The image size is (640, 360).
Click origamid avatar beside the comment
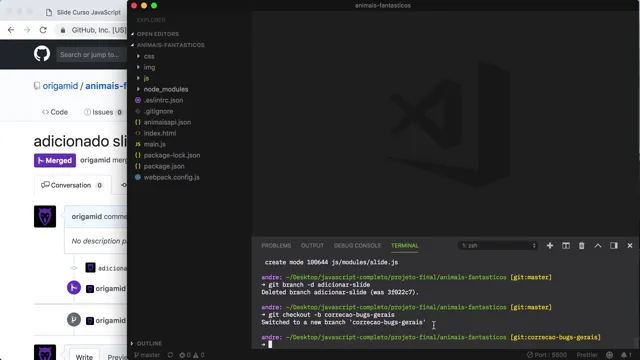[45, 216]
